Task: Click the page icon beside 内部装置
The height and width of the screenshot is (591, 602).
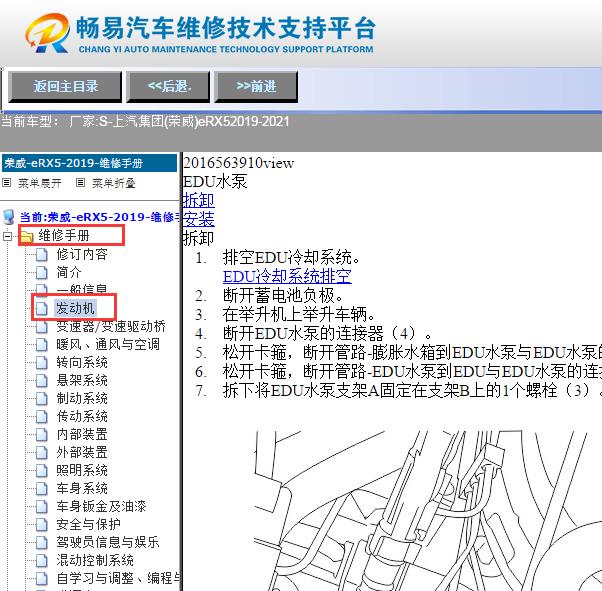Action: [x=41, y=435]
